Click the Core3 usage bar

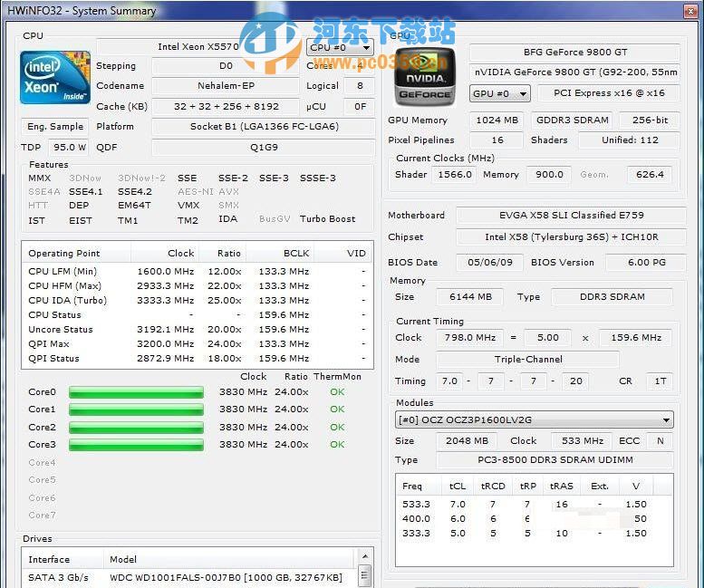[x=136, y=445]
